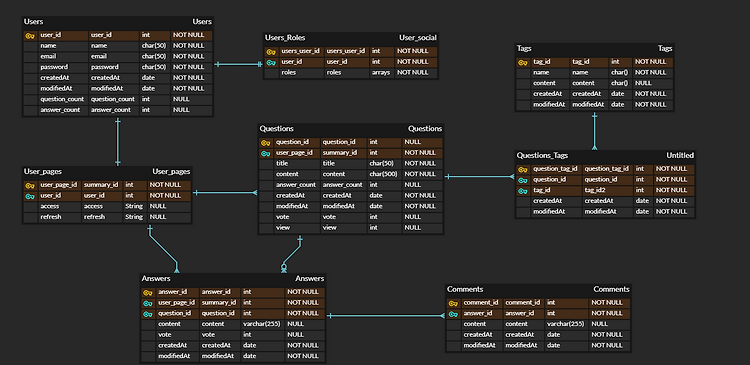Select the NULL cell on Tags content row
Viewport: 750px width, 365px height.
coord(653,83)
